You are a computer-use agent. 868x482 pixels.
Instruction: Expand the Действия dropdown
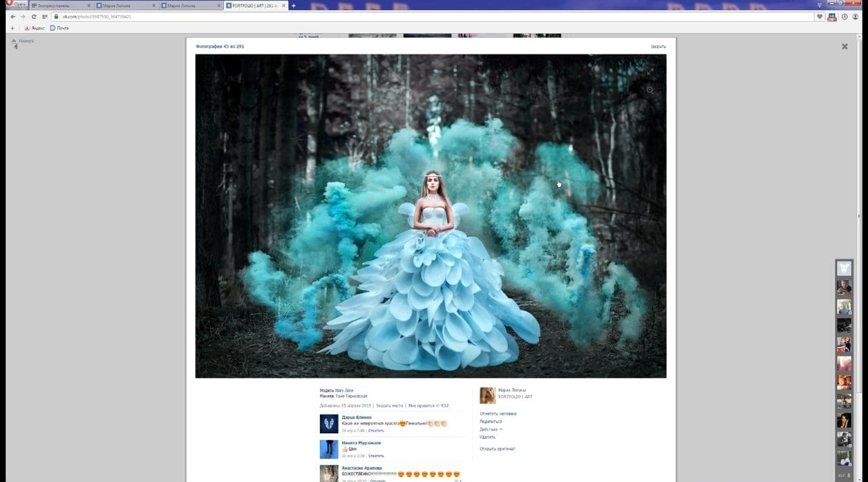tap(491, 429)
